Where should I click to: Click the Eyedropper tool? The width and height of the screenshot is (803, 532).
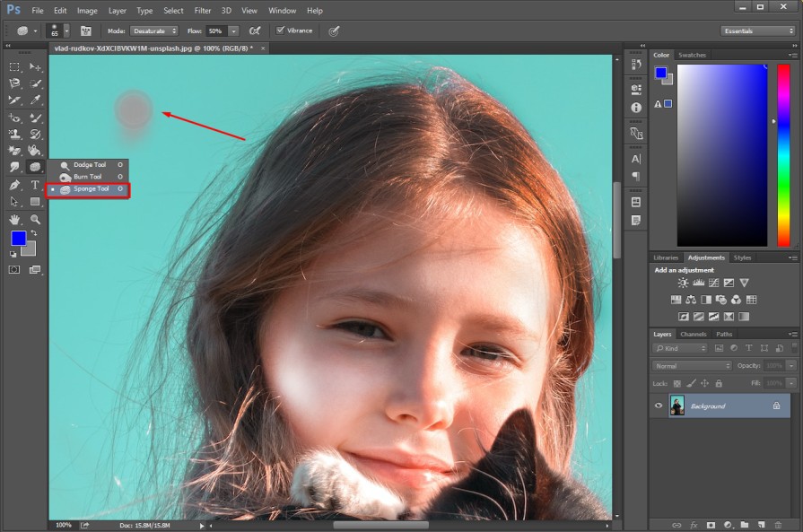(x=35, y=100)
